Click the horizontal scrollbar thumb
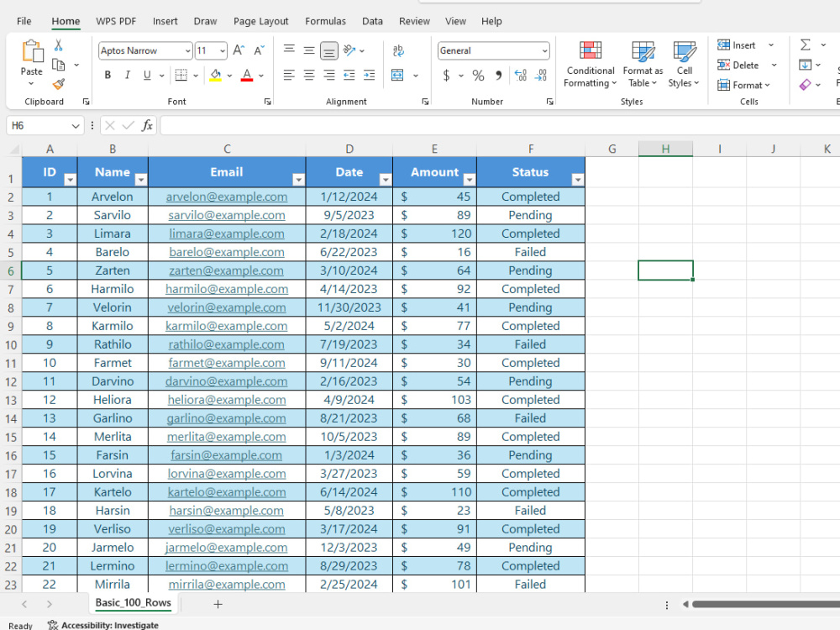840x630 pixels. pyautogui.click(x=765, y=604)
